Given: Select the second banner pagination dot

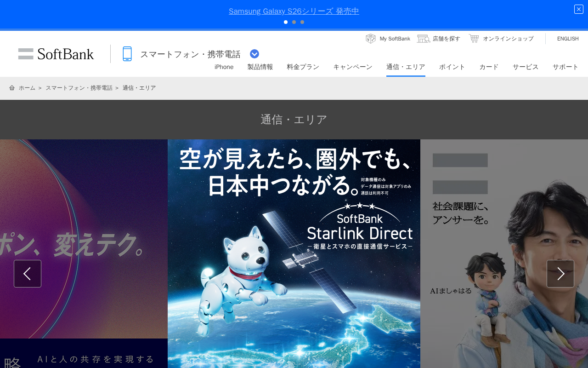Looking at the screenshot, I should [294, 22].
